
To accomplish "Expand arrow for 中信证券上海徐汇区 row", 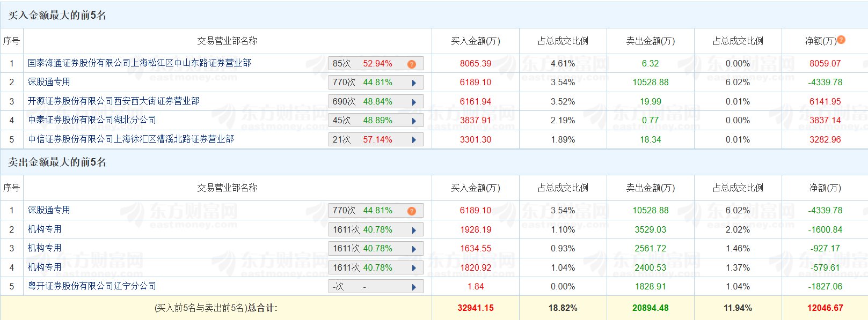I will [414, 140].
